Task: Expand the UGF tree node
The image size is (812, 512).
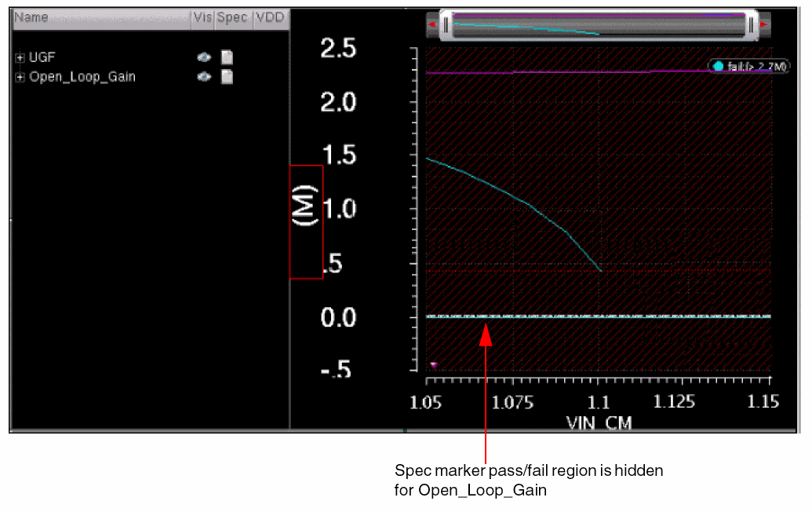Action: point(20,57)
